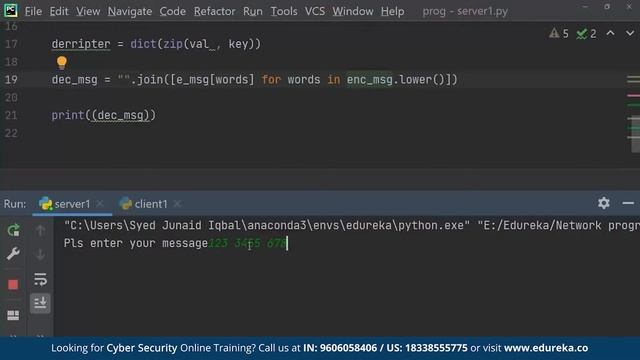Screen dimensions: 640x360
Task: Open the Window menu
Action: [353, 11]
